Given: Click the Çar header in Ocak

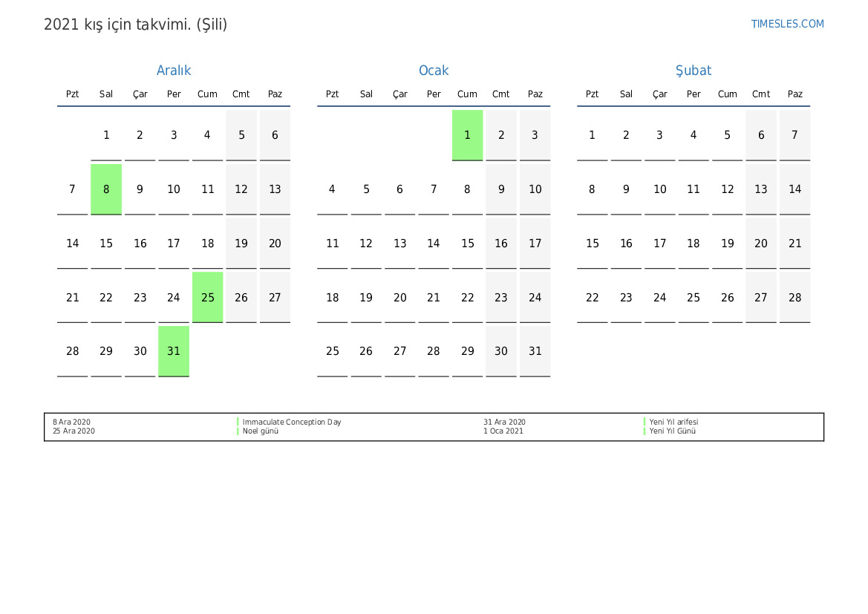Looking at the screenshot, I should (399, 94).
